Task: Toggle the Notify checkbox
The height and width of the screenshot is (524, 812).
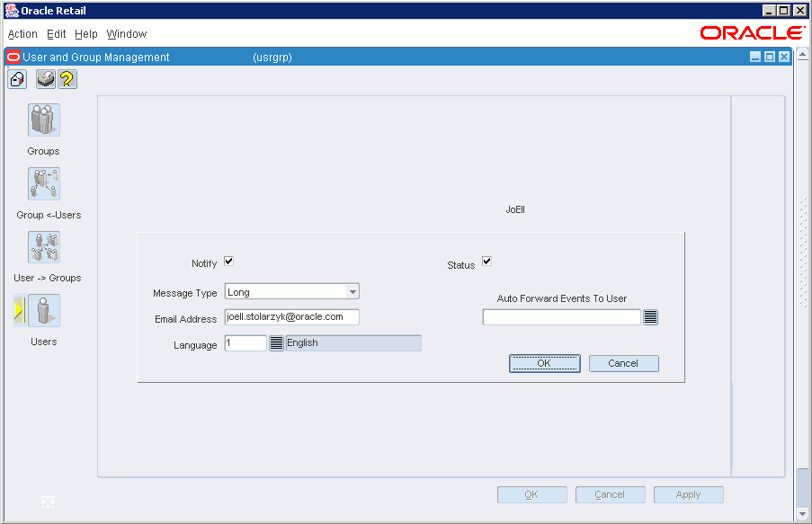Action: [229, 261]
